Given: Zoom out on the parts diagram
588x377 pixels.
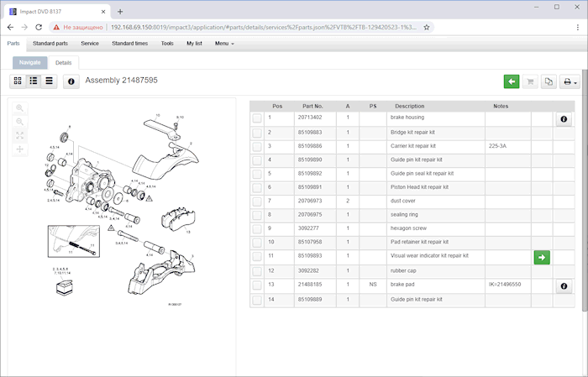Looking at the screenshot, I should pos(20,122).
